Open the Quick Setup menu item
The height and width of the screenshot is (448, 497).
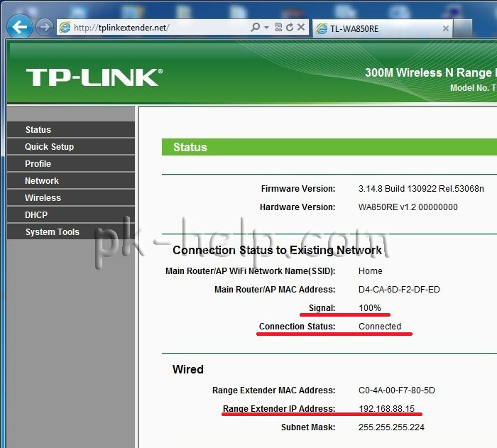click(x=71, y=147)
